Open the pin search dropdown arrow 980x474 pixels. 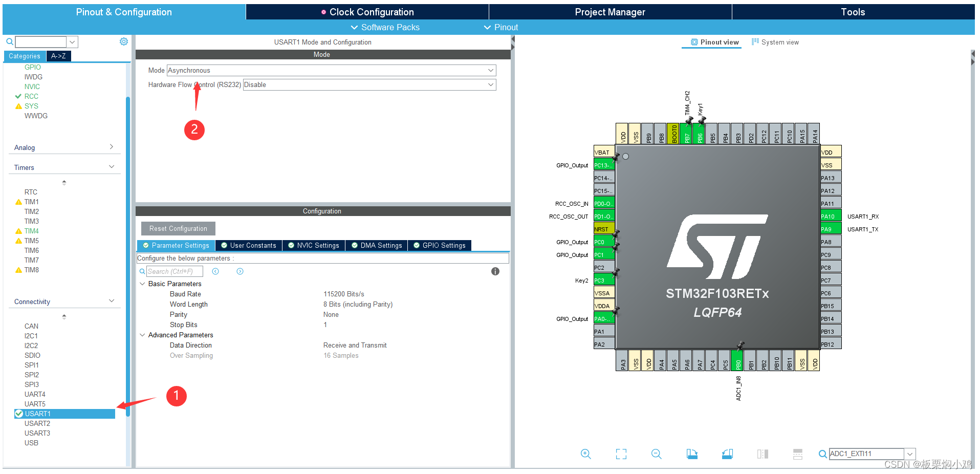click(x=909, y=454)
